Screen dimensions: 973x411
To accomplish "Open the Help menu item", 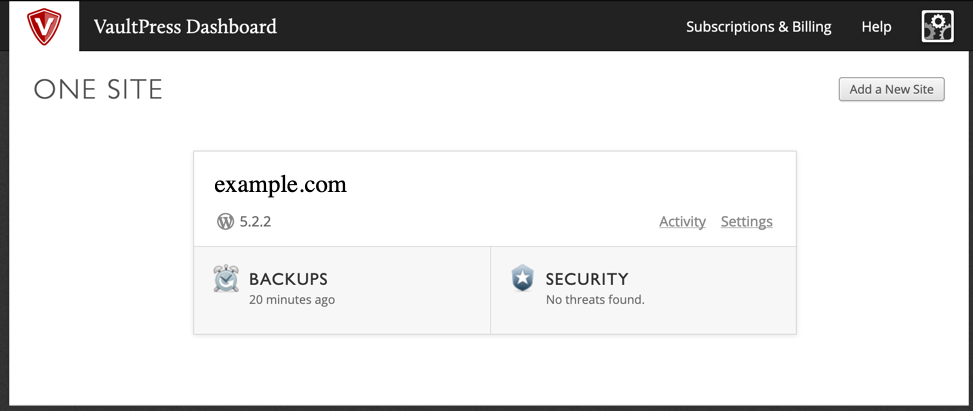I will pyautogui.click(x=876, y=27).
